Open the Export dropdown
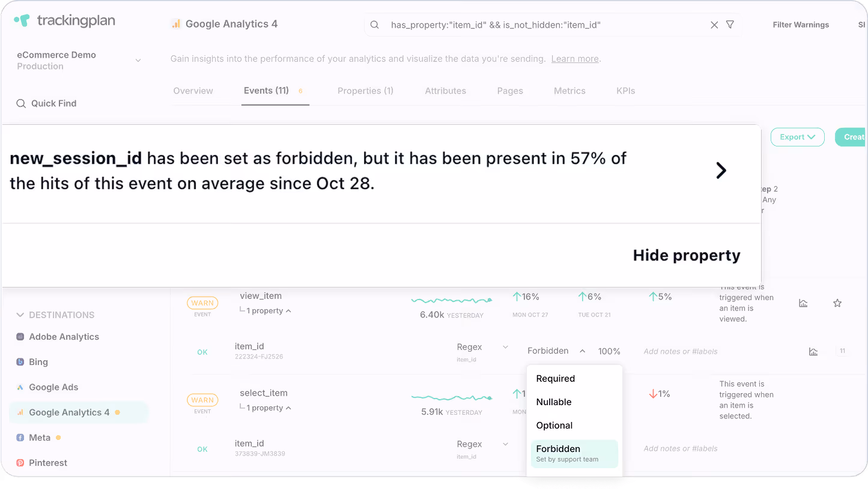This screenshot has width=868, height=491. [798, 137]
